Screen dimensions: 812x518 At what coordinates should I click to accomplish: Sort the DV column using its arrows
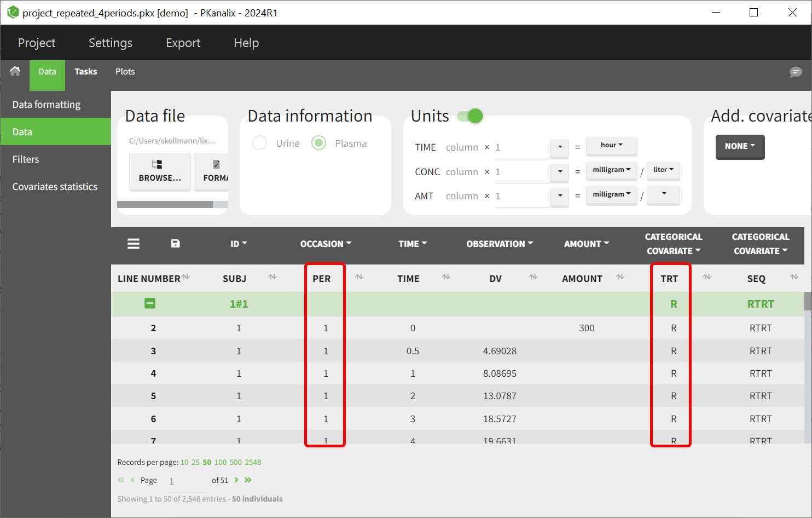[x=533, y=277]
